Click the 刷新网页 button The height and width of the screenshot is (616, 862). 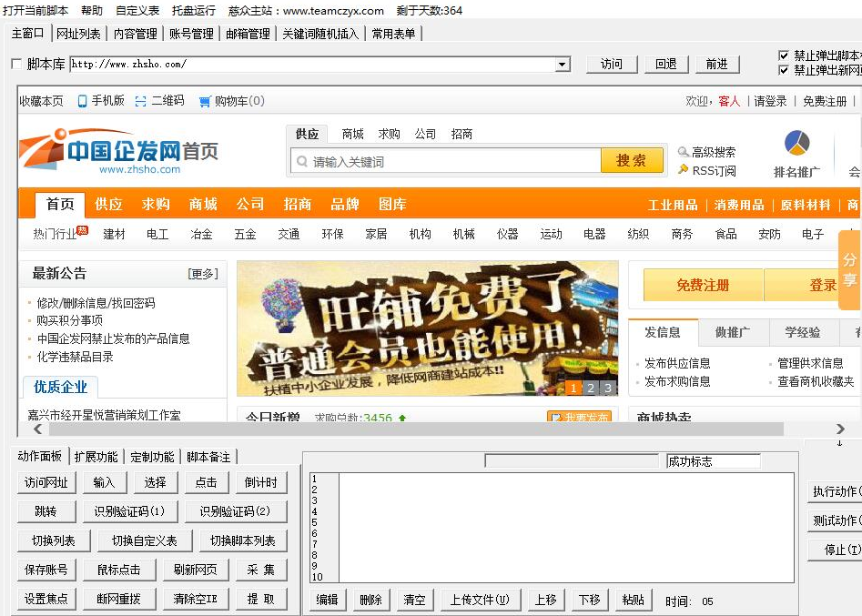pyautogui.click(x=196, y=570)
